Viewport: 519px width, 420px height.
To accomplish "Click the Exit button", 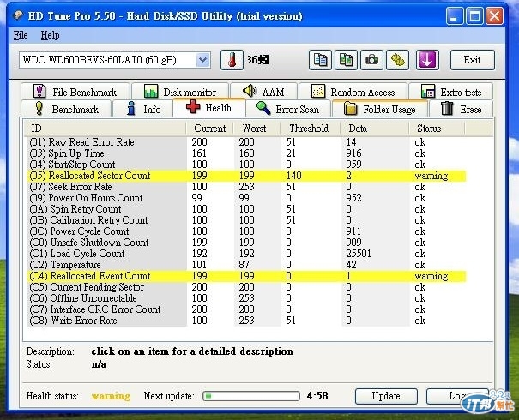I will pyautogui.click(x=473, y=60).
